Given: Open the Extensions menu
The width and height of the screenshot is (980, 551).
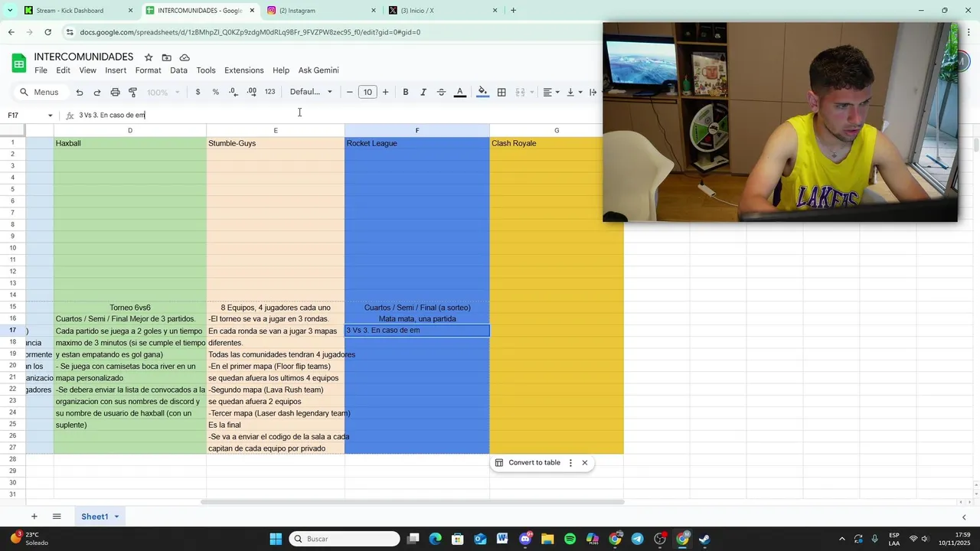Looking at the screenshot, I should click(244, 70).
